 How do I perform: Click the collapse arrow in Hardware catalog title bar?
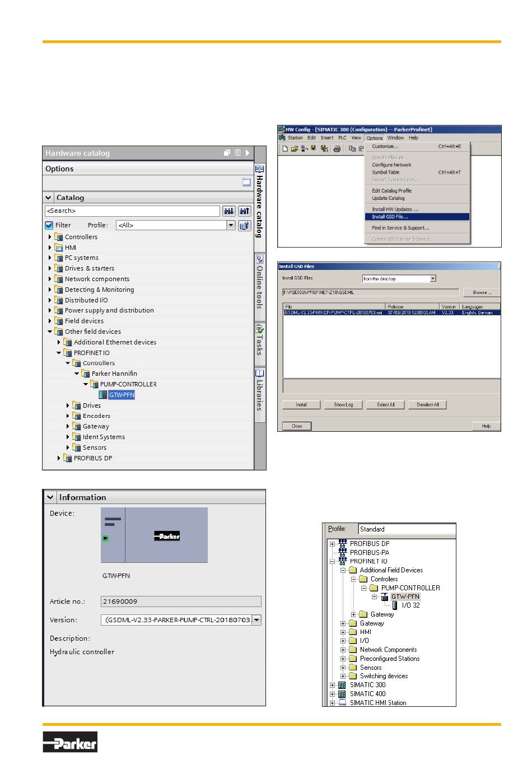(248, 153)
